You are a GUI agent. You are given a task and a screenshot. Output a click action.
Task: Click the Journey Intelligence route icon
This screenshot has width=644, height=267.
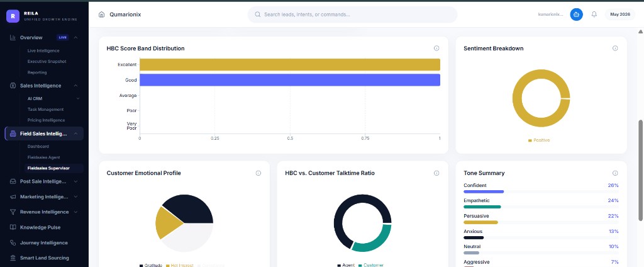[x=13, y=242]
